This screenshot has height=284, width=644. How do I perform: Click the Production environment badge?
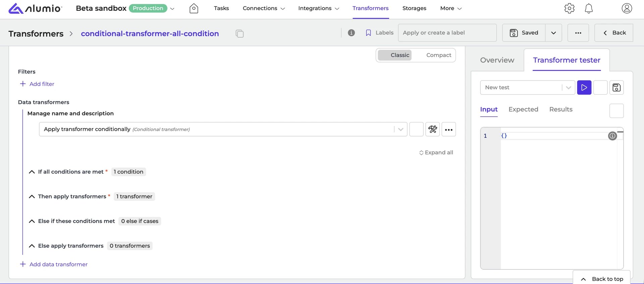tap(148, 8)
